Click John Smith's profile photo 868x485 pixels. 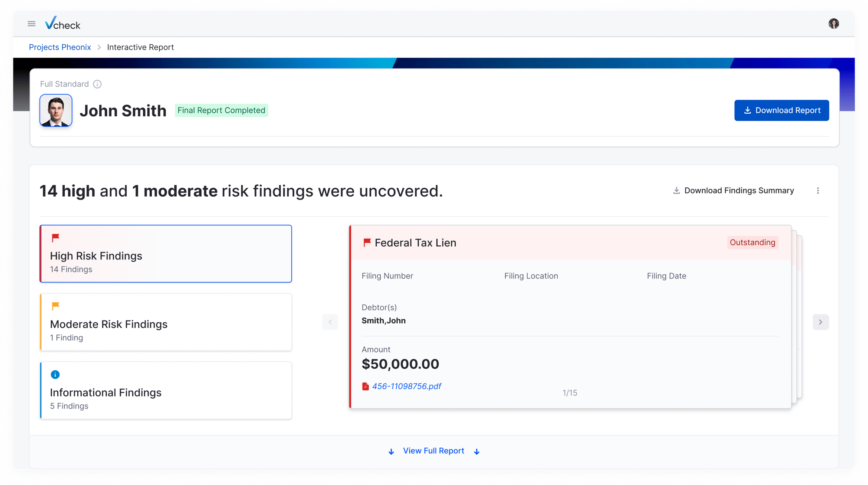pyautogui.click(x=56, y=111)
